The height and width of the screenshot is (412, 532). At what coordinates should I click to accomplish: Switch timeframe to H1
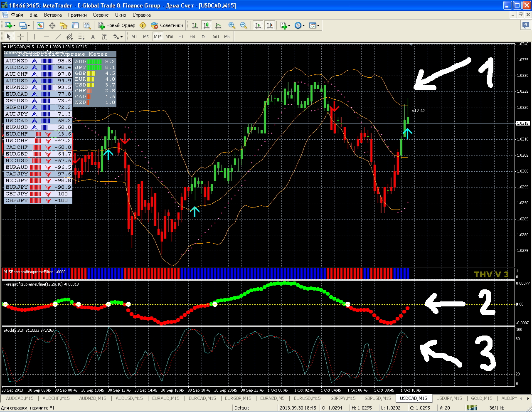(181, 37)
